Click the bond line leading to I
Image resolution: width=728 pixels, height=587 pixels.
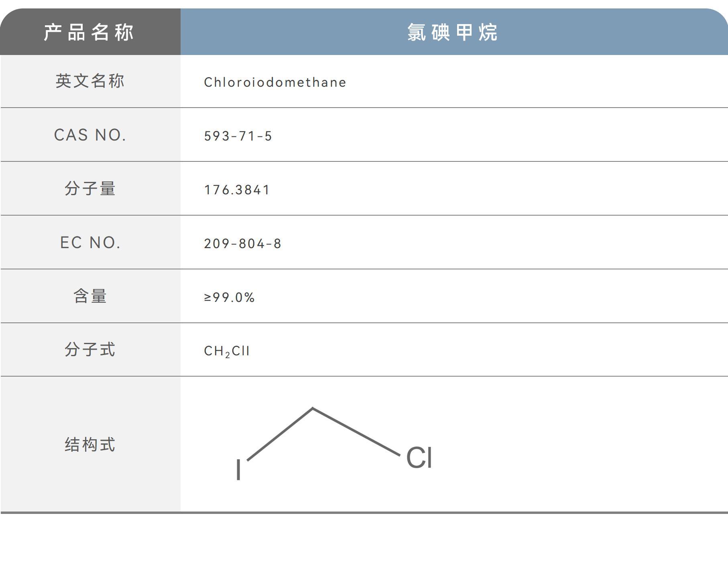(280, 434)
